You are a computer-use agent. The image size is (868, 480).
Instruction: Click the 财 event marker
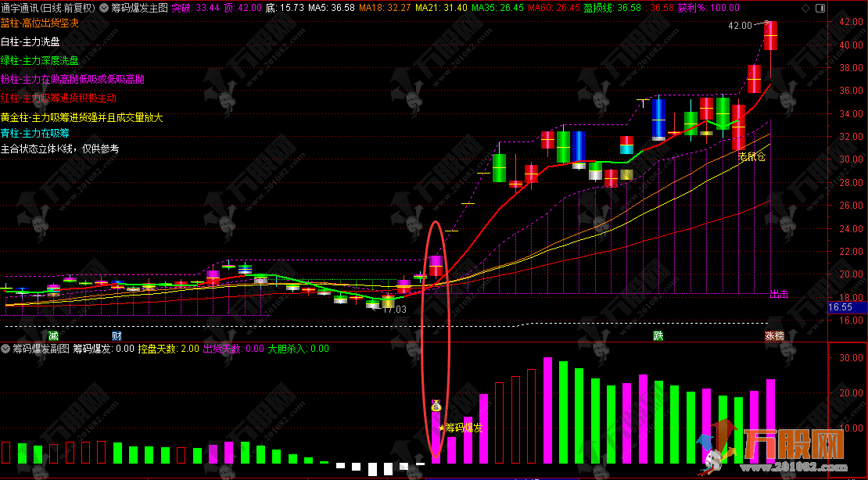[x=117, y=335]
